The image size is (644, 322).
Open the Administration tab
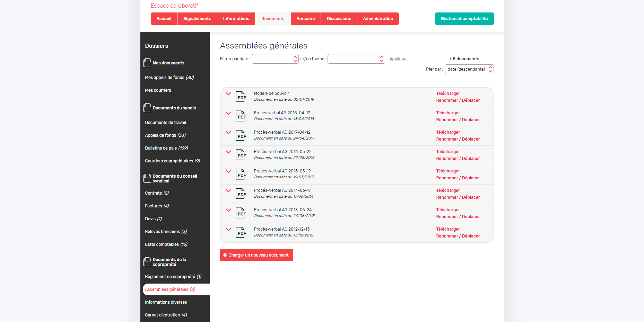click(378, 19)
